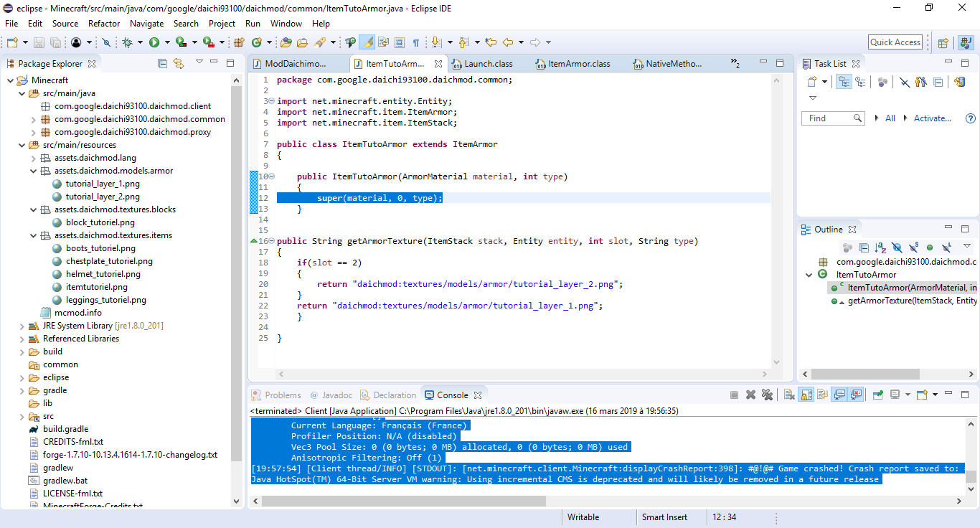Click Collapse All in Package Explorer
Image resolution: width=980 pixels, height=528 pixels.
point(163,64)
